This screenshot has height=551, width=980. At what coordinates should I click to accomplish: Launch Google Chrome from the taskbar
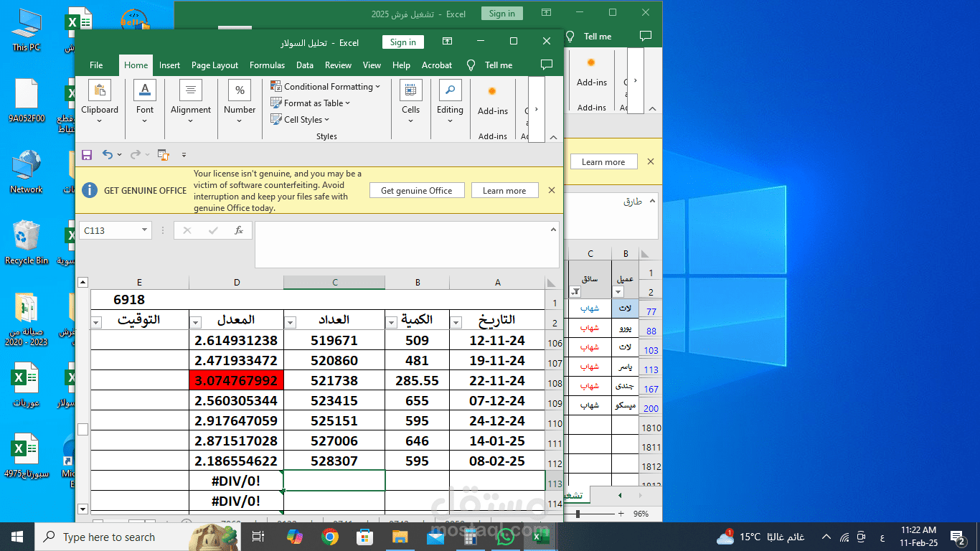(330, 537)
